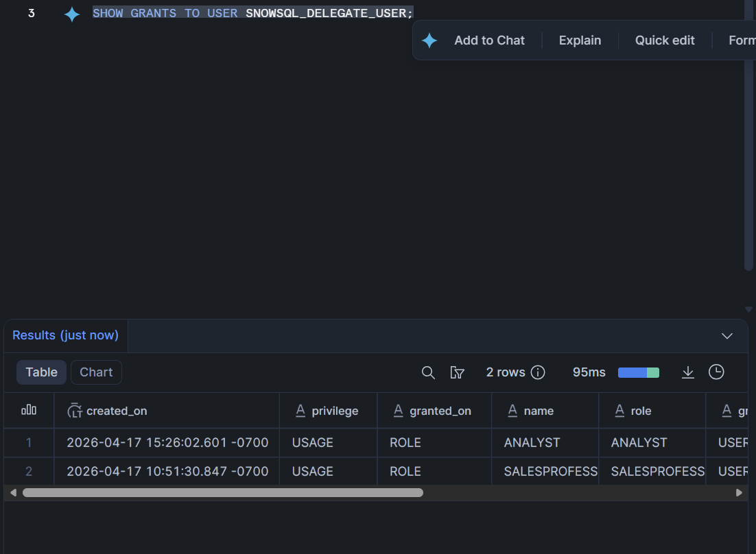This screenshot has height=554, width=756.
Task: Sort by created_on column header
Action: 167,411
